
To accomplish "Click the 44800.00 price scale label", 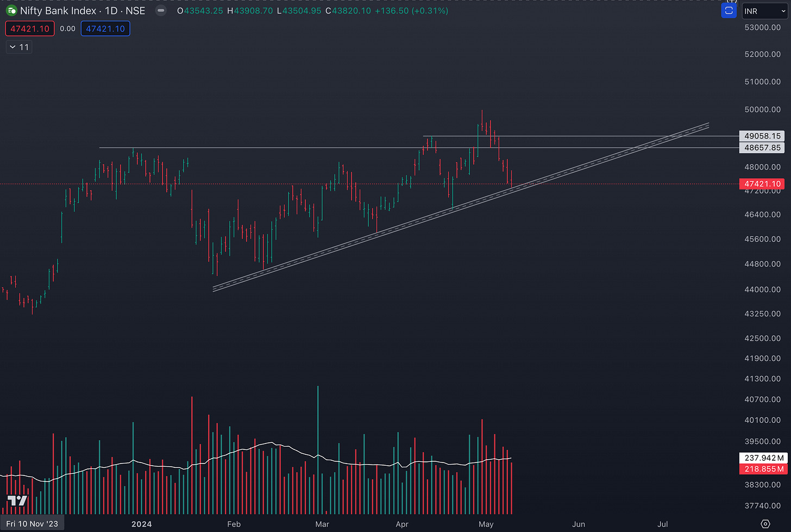I will tap(762, 264).
